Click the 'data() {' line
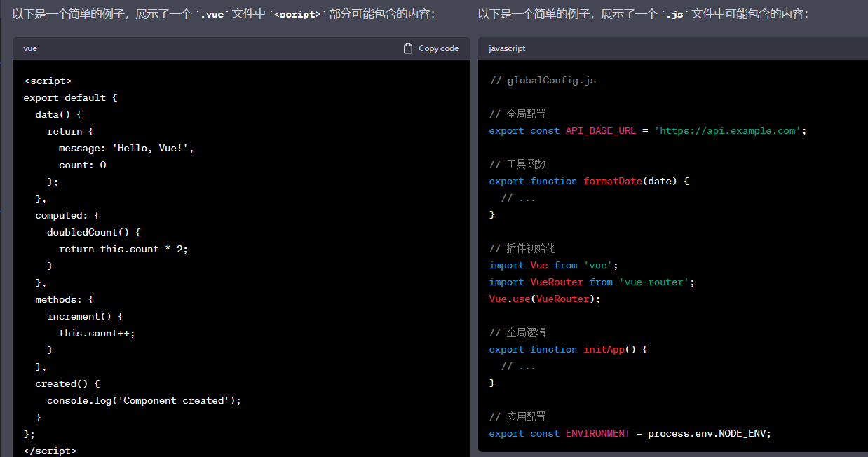Viewport: 868px width, 457px height. tap(59, 114)
